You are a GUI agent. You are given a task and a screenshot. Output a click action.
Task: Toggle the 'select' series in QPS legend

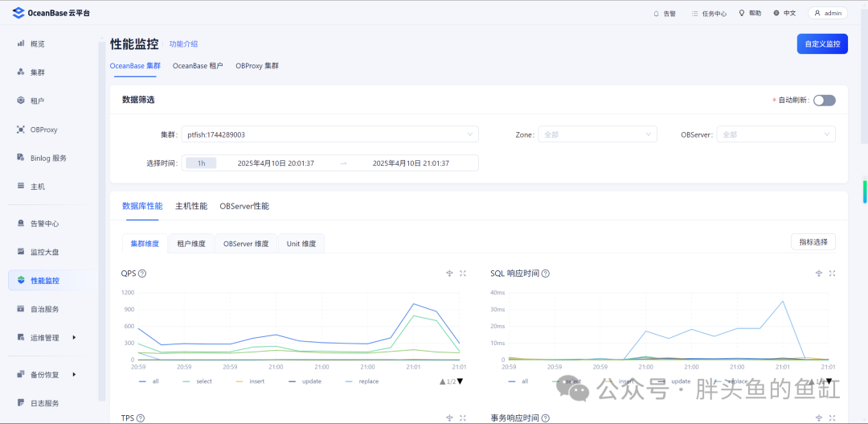[x=197, y=381]
